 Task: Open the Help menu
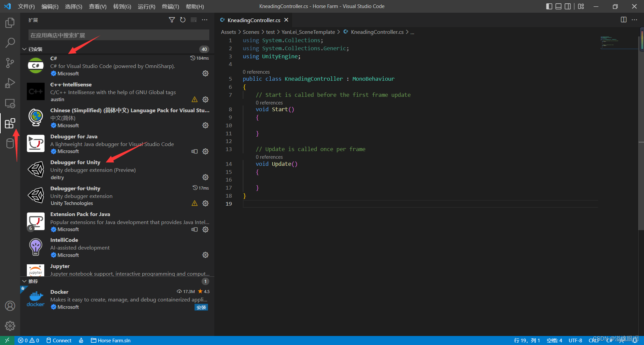click(x=195, y=6)
